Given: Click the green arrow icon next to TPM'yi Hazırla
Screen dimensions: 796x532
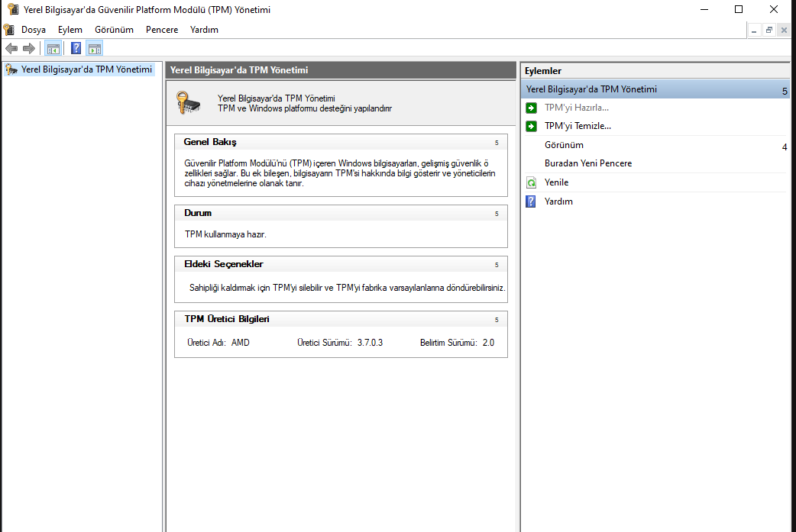Looking at the screenshot, I should (x=531, y=108).
